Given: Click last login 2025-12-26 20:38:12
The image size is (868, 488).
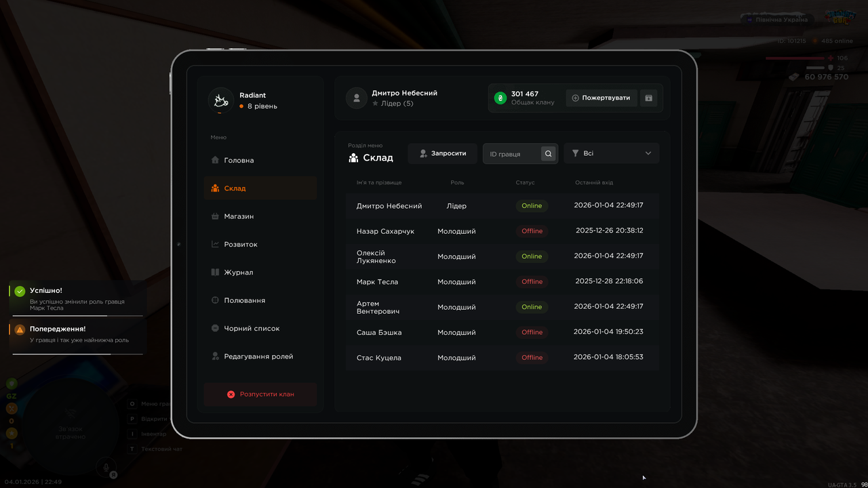Looking at the screenshot, I should (x=609, y=230).
